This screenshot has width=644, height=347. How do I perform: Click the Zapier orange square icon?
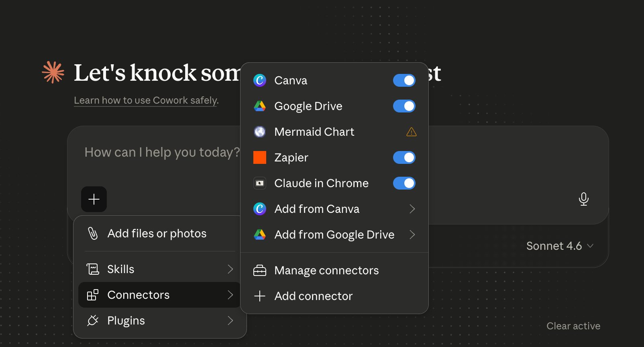pyautogui.click(x=260, y=157)
